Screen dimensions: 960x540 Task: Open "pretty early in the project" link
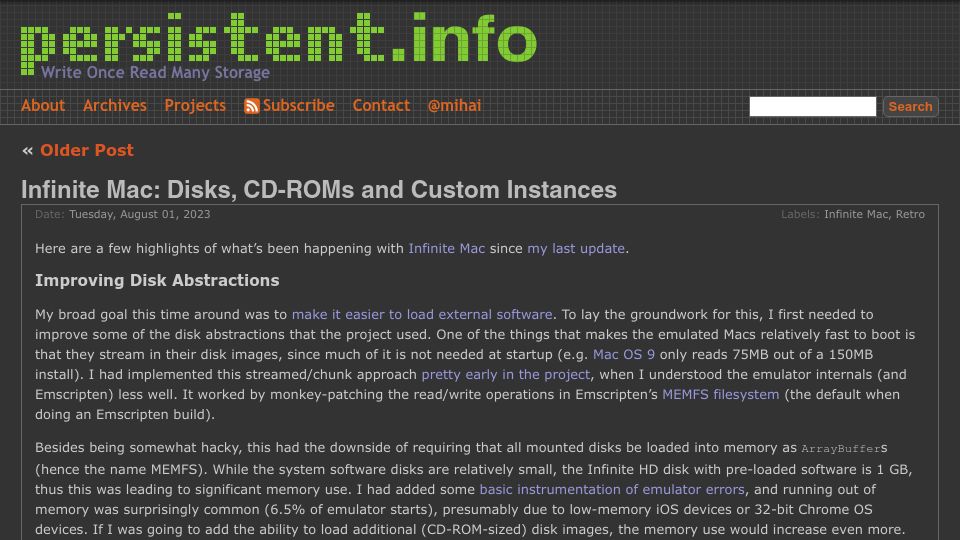506,375
